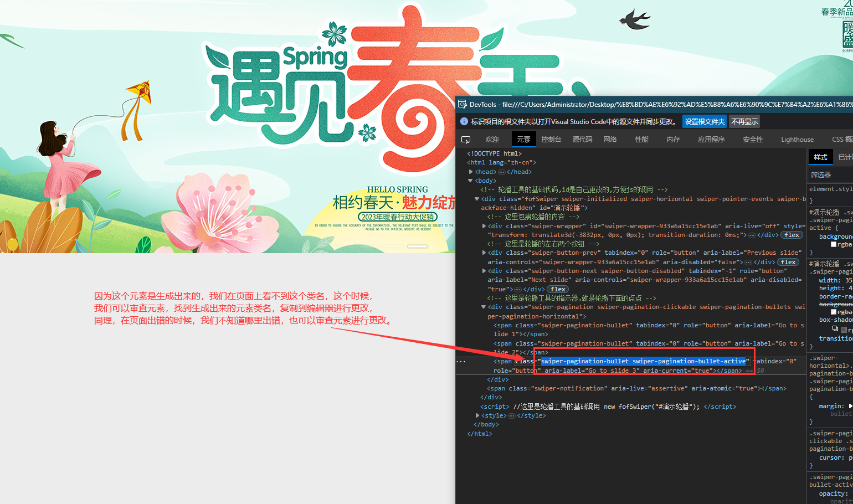The width and height of the screenshot is (853, 504).
Task: Open the 安全性 tab
Action: (x=753, y=140)
